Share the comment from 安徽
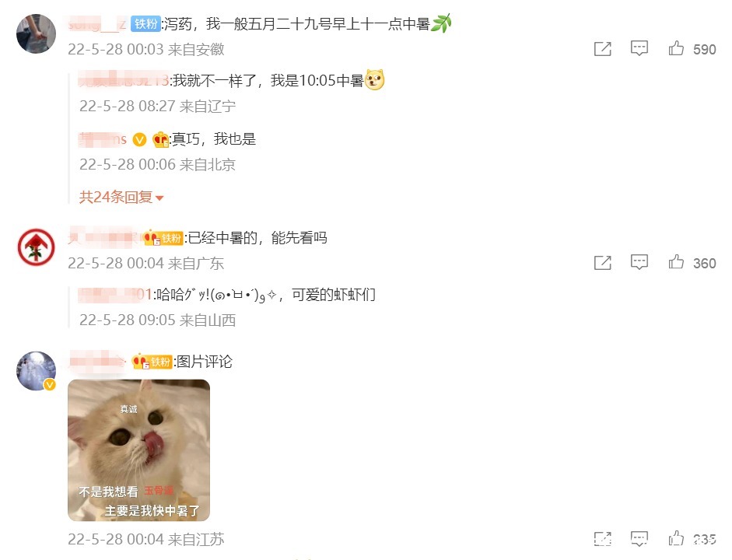Image resolution: width=732 pixels, height=560 pixels. click(x=603, y=48)
